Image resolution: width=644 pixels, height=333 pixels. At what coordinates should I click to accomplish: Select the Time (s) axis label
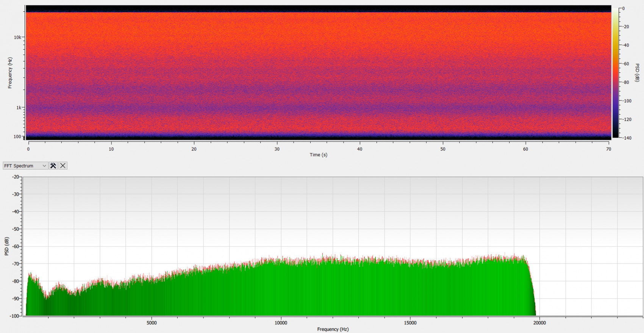point(318,155)
